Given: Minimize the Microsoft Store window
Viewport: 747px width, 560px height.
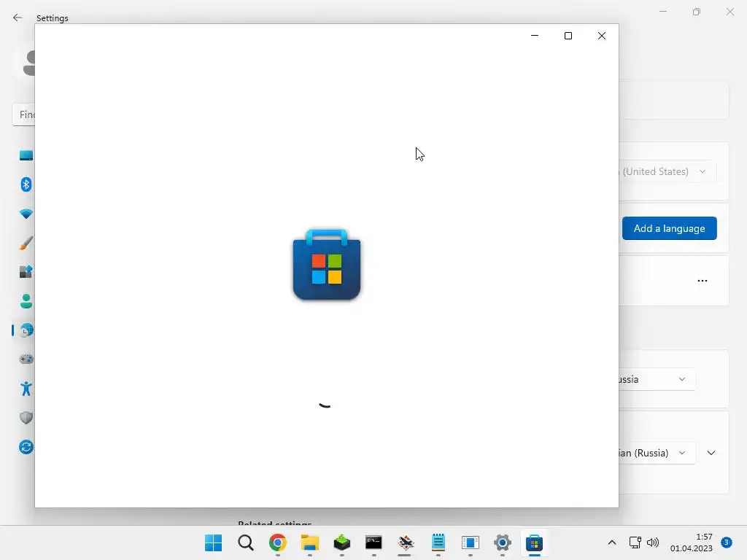Looking at the screenshot, I should 535,36.
